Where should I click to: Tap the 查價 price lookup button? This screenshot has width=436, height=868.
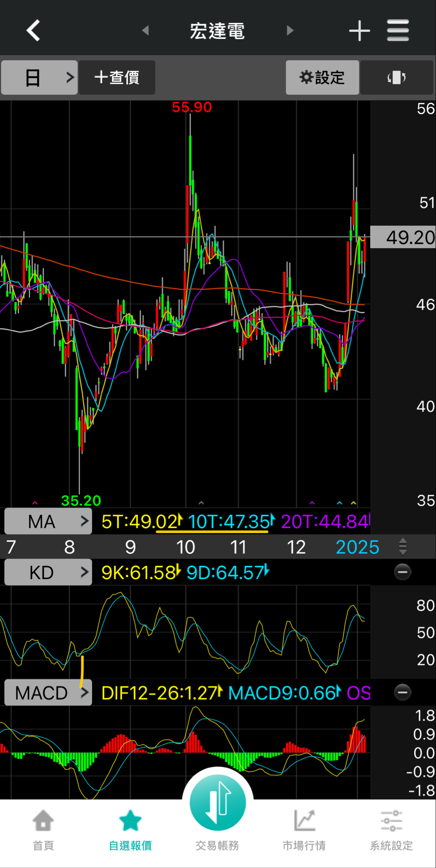coord(117,77)
